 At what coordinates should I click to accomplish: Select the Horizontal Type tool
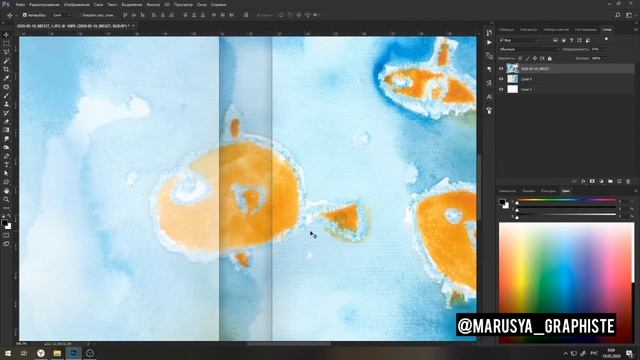[x=6, y=164]
